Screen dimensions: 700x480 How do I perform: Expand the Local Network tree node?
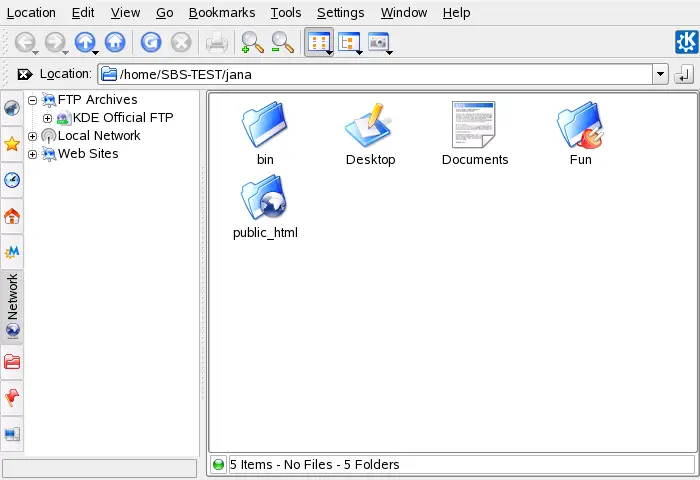(33, 136)
